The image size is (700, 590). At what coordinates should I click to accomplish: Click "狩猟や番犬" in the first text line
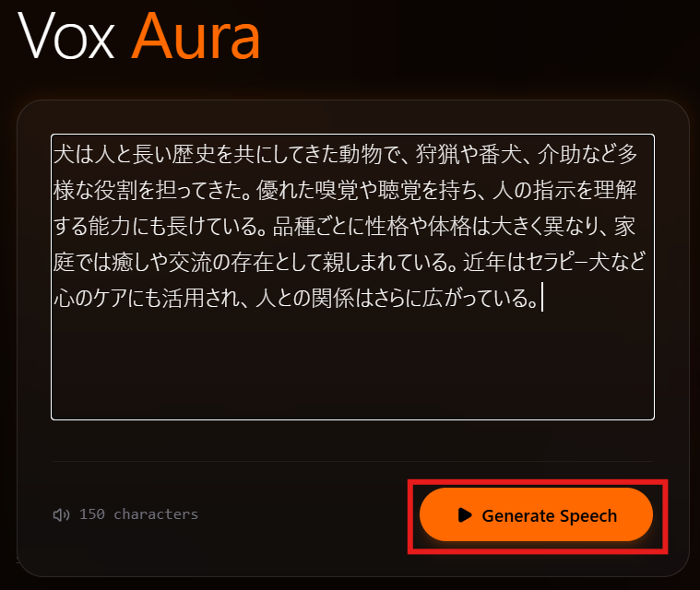point(469,155)
